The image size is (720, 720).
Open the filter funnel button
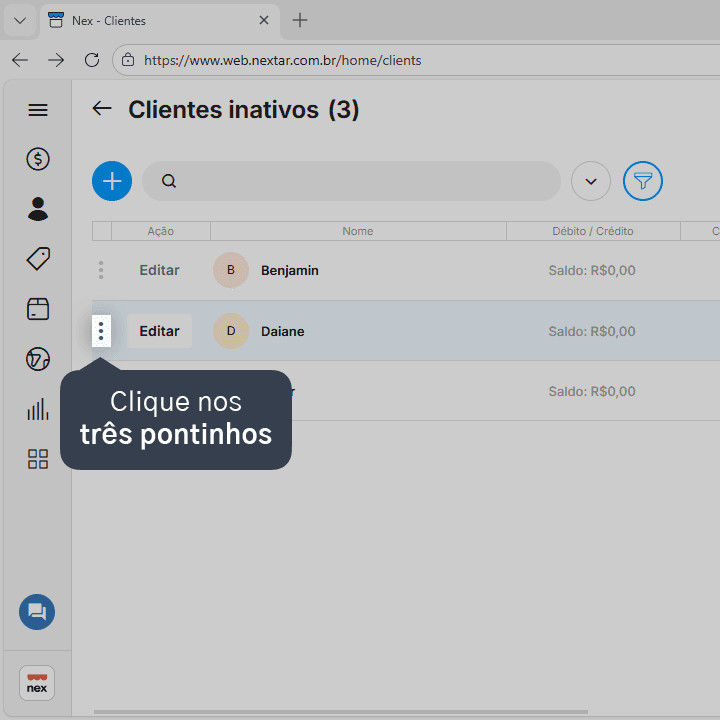(x=643, y=181)
